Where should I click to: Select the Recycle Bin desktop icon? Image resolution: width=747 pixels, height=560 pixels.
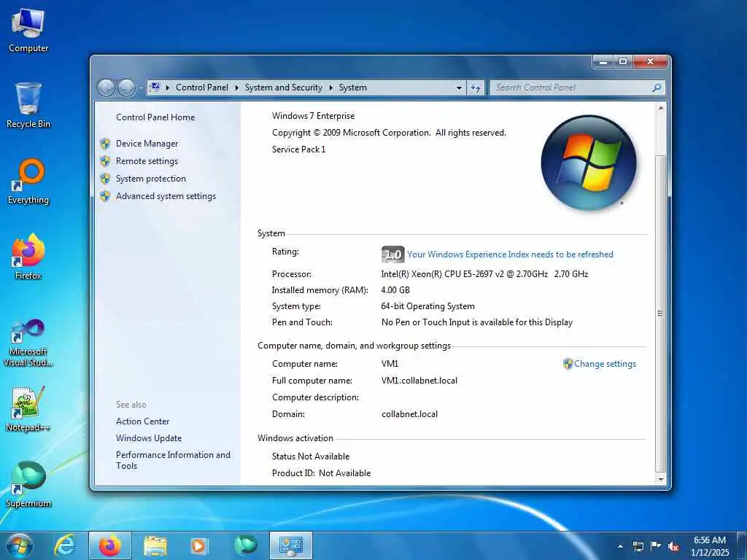28,105
